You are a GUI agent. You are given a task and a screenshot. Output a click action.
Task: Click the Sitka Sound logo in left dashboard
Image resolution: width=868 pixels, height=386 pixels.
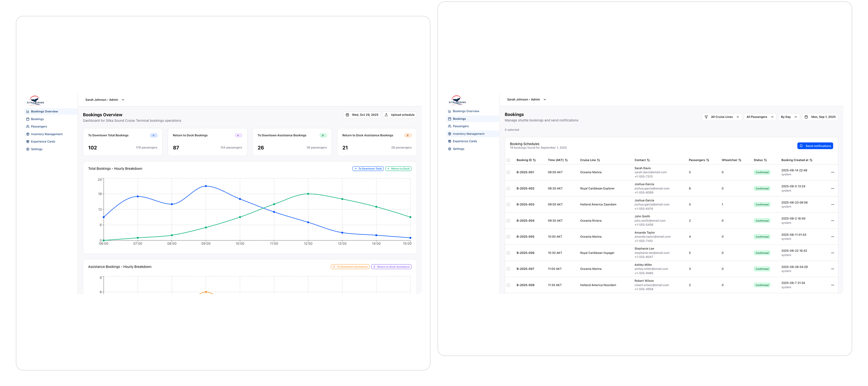click(35, 100)
